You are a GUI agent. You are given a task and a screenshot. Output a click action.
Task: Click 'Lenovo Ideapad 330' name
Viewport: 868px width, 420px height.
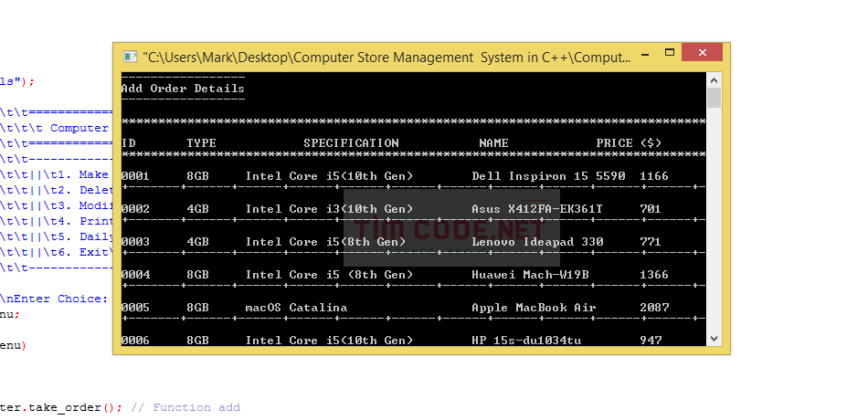[x=537, y=242]
